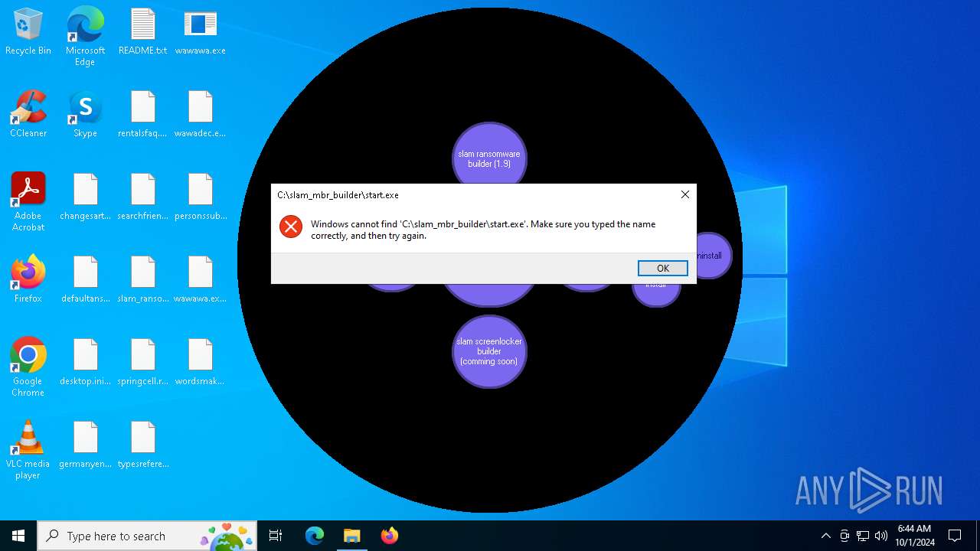The image size is (980, 551).
Task: Select the rentalsfaq file icon
Action: click(x=143, y=115)
